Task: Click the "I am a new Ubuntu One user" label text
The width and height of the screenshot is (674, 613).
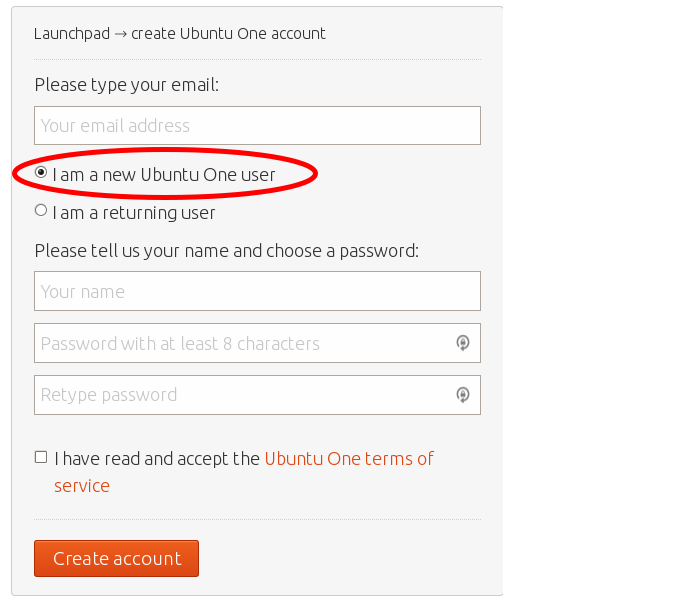Action: coord(164,175)
